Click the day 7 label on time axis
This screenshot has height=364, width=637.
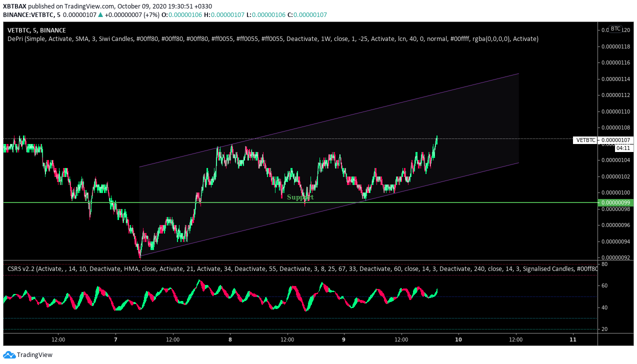pyautogui.click(x=115, y=339)
